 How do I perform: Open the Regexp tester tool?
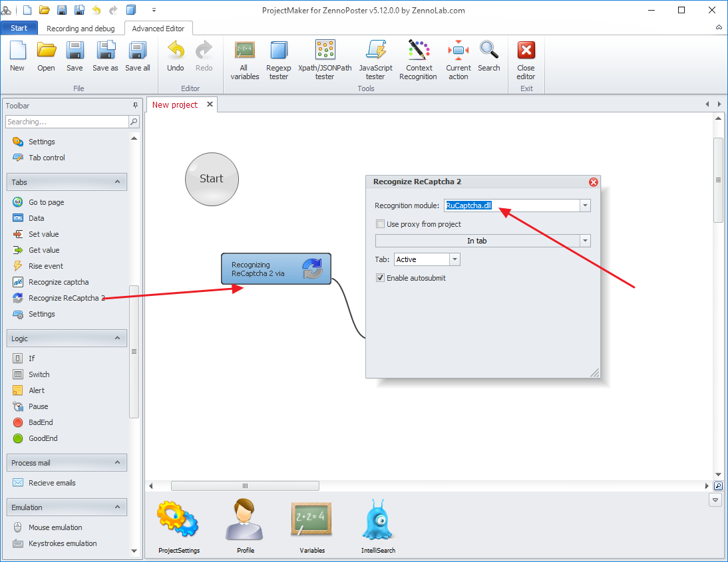[x=278, y=60]
